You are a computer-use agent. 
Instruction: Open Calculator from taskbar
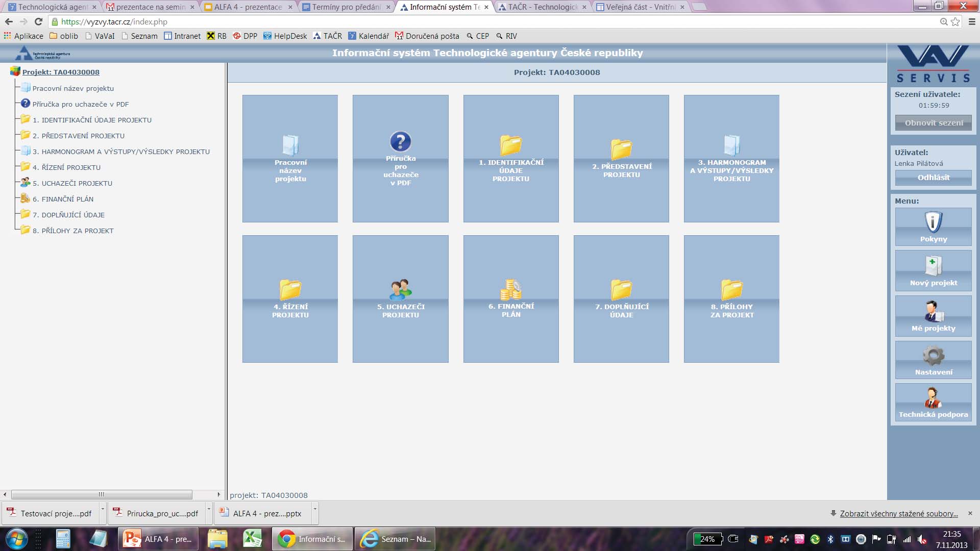(63, 539)
